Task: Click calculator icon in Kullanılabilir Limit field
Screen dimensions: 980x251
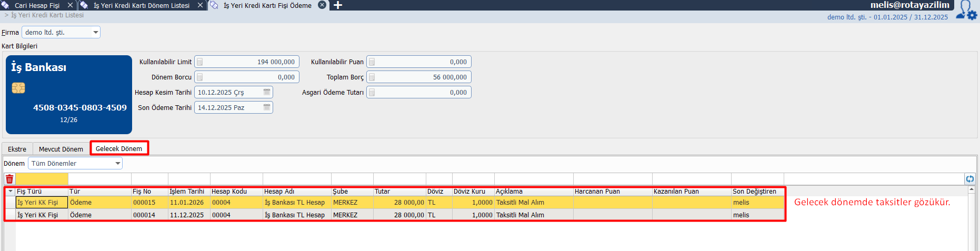Action: pos(200,62)
